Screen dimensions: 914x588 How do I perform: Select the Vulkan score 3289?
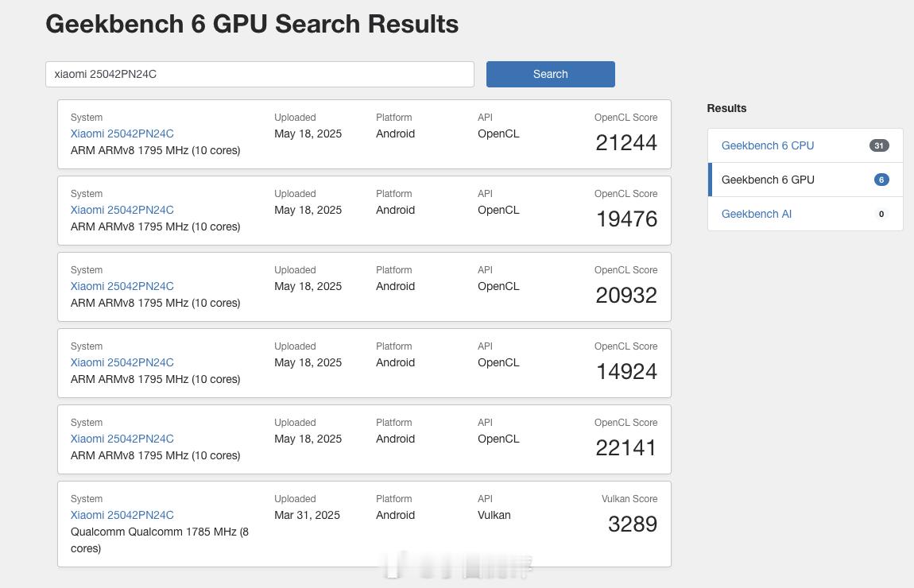pyautogui.click(x=633, y=524)
